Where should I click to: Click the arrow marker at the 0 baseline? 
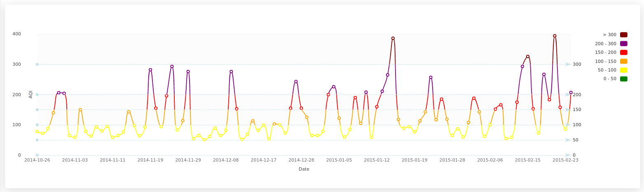[x=568, y=155]
